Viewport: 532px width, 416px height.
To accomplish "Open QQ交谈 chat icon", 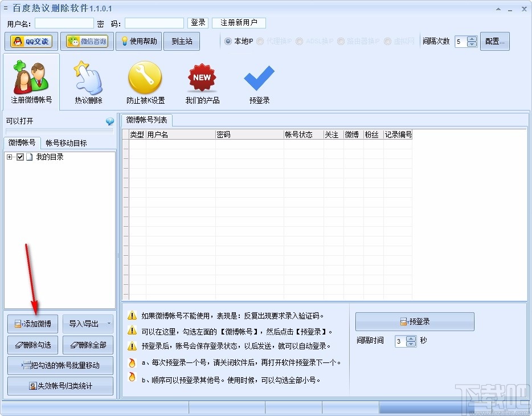I will 31,41.
